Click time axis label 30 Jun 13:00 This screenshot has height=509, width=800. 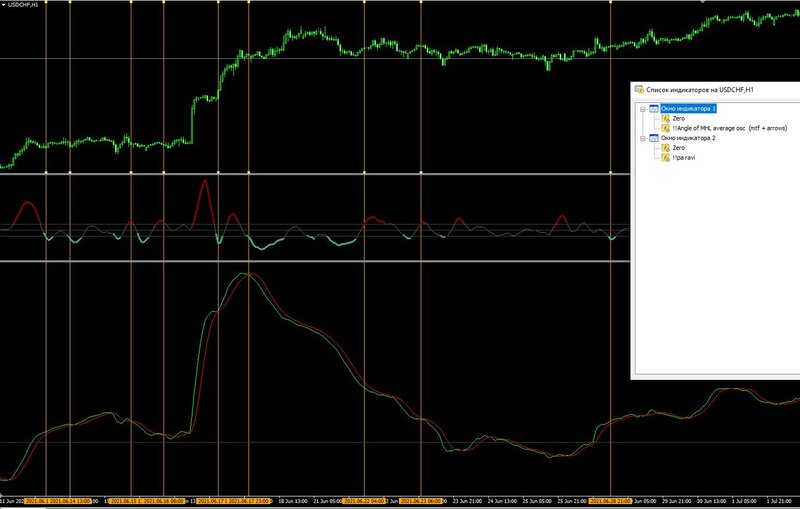(x=712, y=501)
